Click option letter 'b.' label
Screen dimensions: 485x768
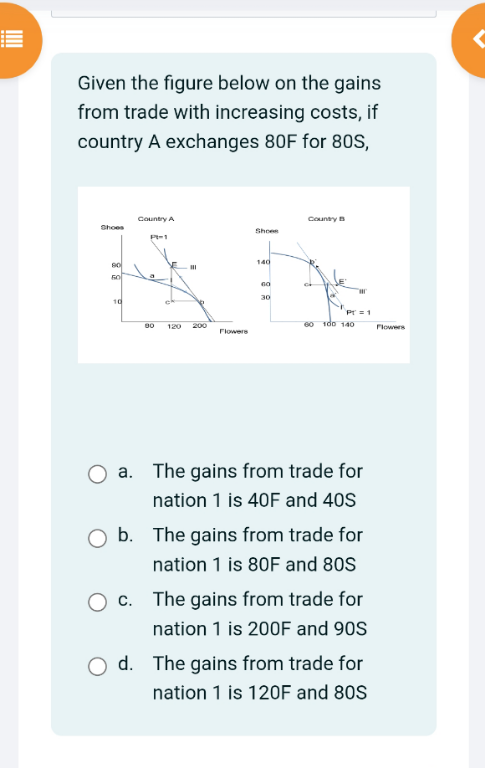125,535
